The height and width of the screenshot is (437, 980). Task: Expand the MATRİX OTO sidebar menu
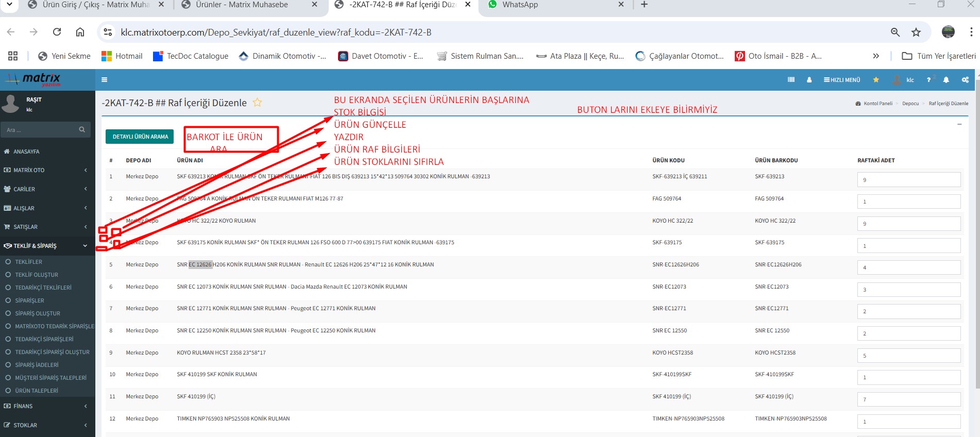[x=47, y=170]
